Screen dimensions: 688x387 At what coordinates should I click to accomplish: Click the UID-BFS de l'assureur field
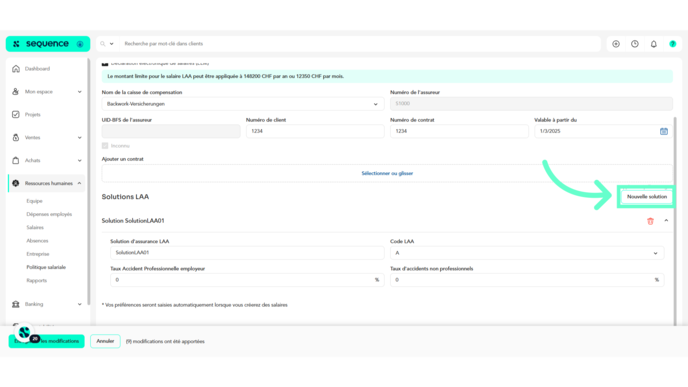click(171, 131)
